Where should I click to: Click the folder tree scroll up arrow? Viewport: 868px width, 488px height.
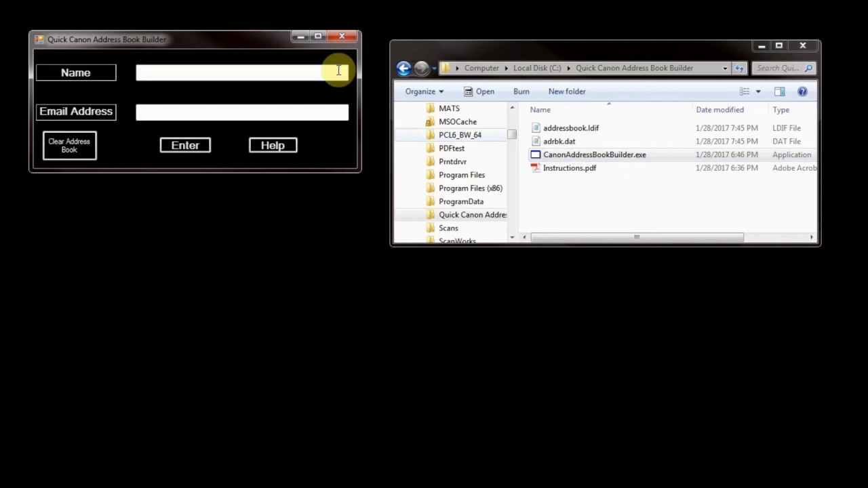click(x=512, y=108)
